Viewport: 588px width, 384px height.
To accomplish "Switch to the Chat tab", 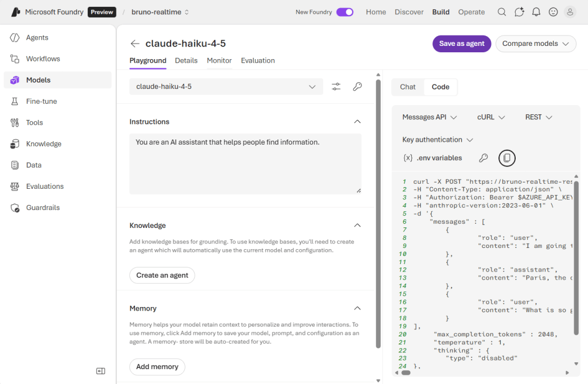I will pos(407,87).
